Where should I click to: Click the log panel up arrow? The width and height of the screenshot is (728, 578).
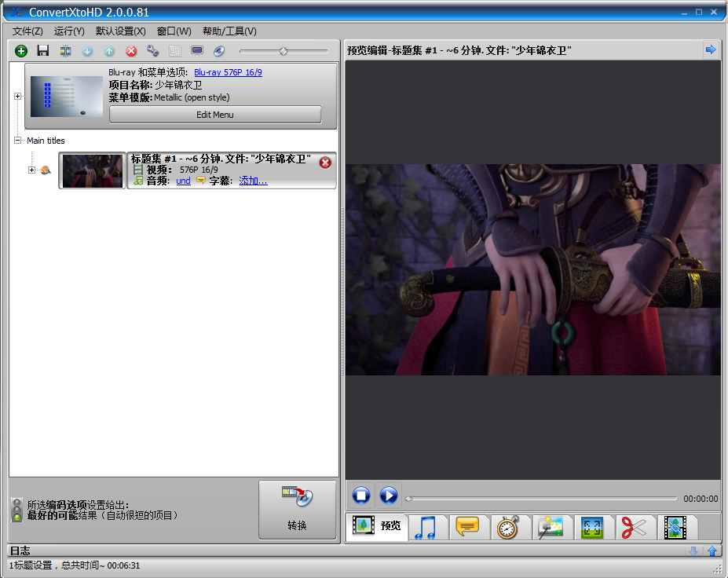pyautogui.click(x=712, y=551)
